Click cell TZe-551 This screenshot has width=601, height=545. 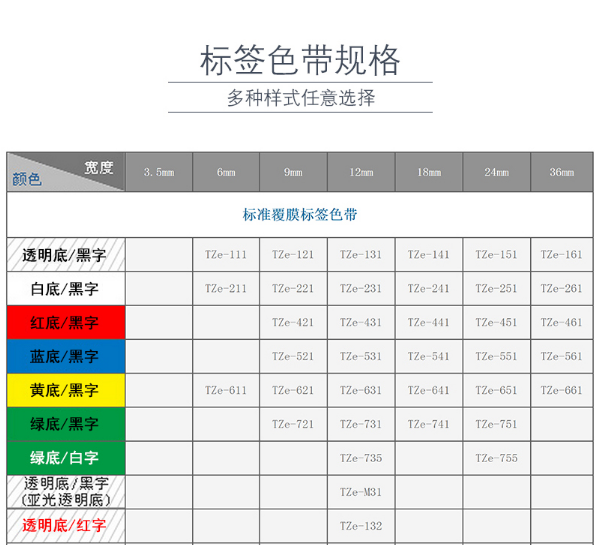pos(497,356)
